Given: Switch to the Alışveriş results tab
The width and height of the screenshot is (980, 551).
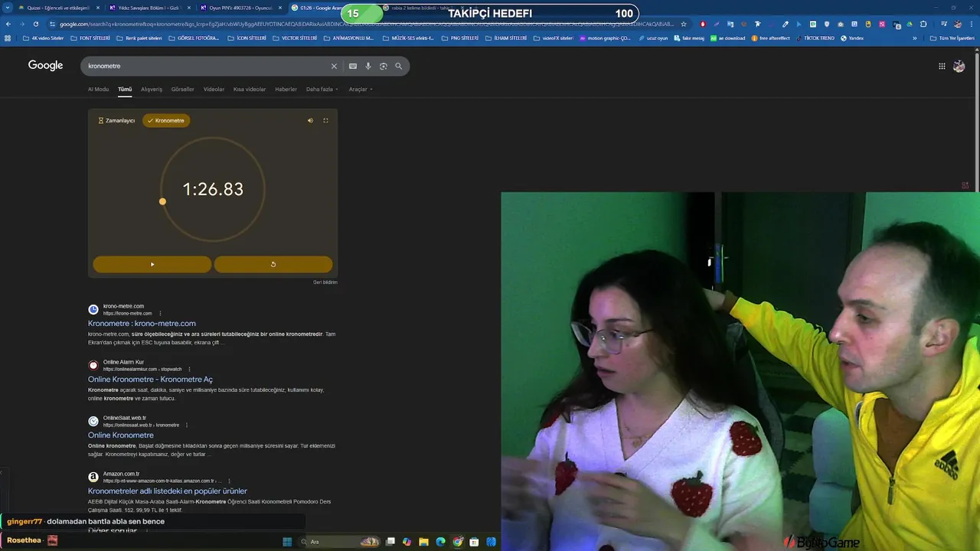Looking at the screenshot, I should coord(152,90).
